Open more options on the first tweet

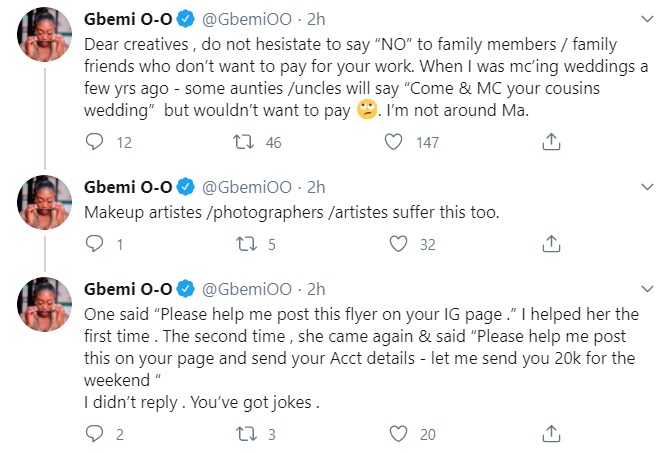(652, 19)
